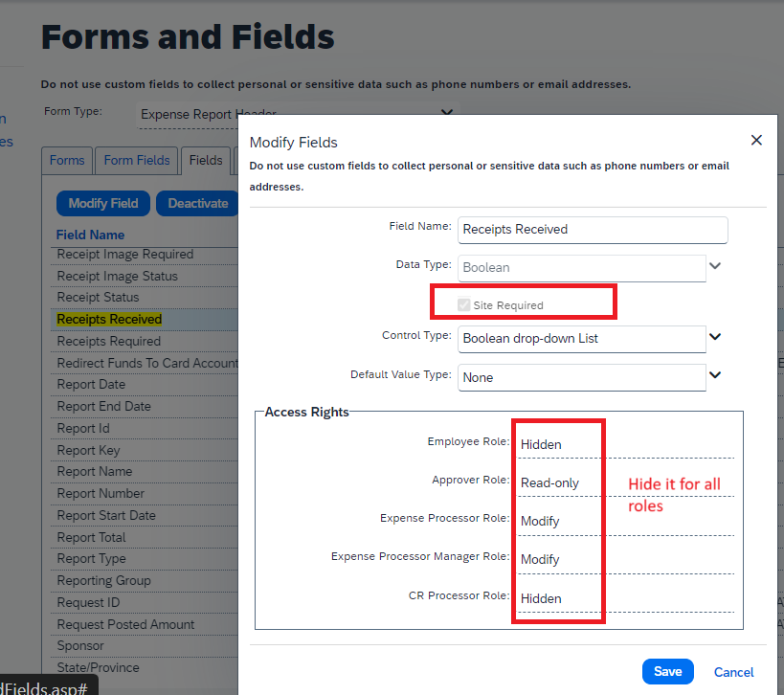
Task: Cancel the Modify Fields dialog
Action: (733, 673)
